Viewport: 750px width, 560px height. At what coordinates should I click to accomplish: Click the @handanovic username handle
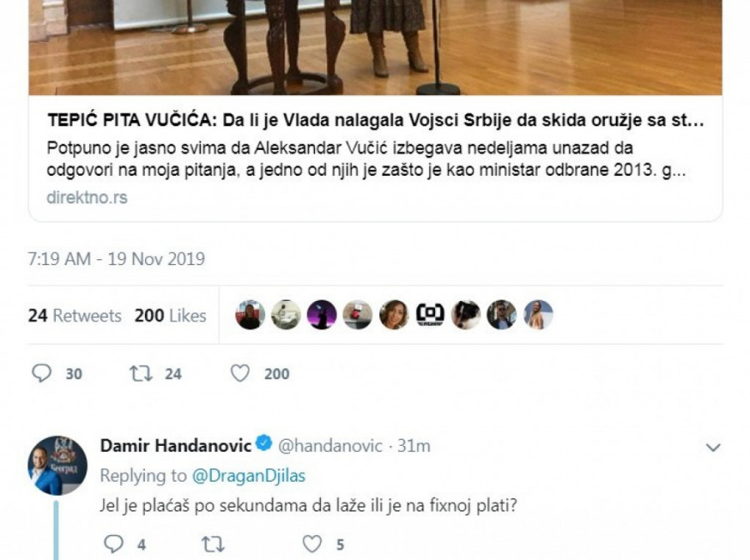tap(330, 446)
